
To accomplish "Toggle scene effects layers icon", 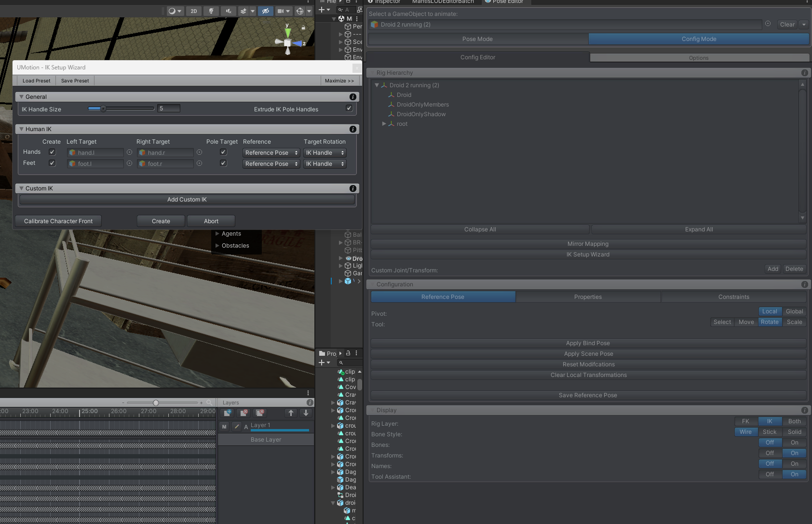I will (244, 11).
